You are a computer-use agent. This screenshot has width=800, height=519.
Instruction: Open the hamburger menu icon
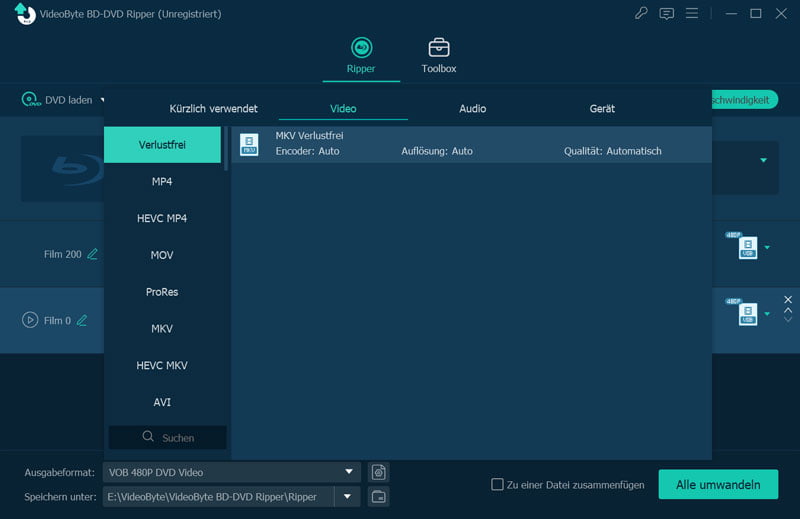coord(692,13)
